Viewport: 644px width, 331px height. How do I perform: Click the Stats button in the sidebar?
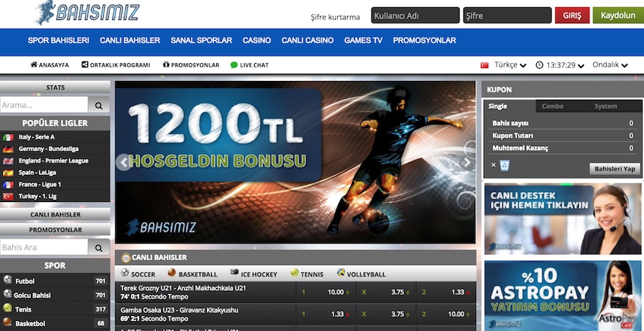click(55, 87)
